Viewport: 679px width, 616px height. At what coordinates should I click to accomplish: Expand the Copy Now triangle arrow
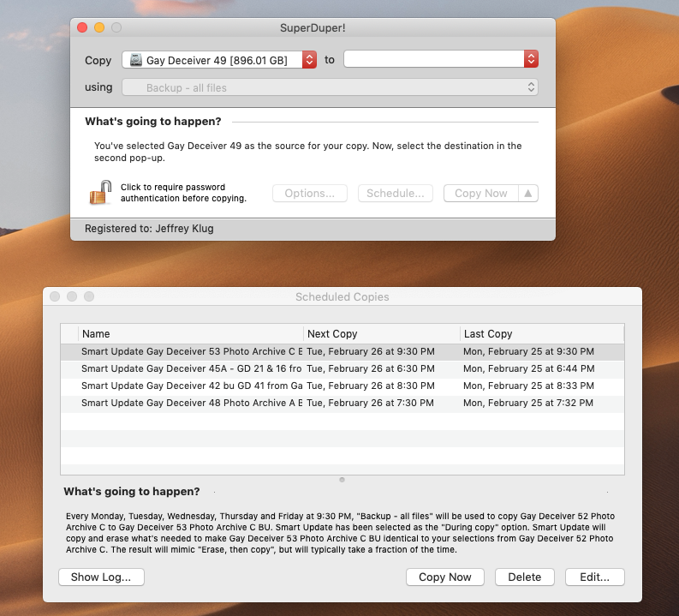pyautogui.click(x=528, y=194)
